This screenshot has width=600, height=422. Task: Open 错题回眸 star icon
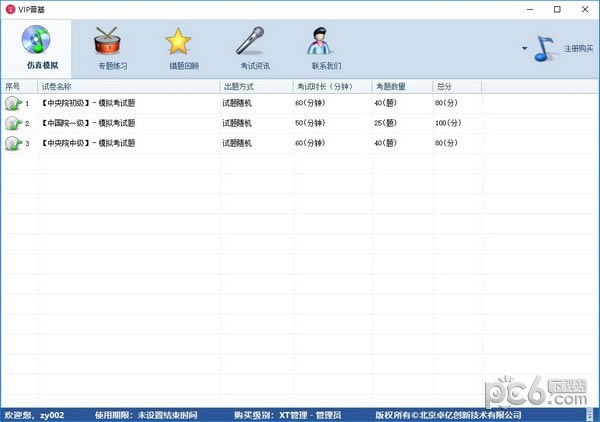click(x=178, y=42)
